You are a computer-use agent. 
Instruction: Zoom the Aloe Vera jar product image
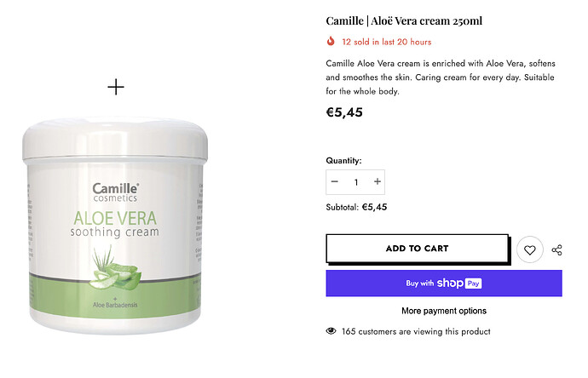(115, 226)
